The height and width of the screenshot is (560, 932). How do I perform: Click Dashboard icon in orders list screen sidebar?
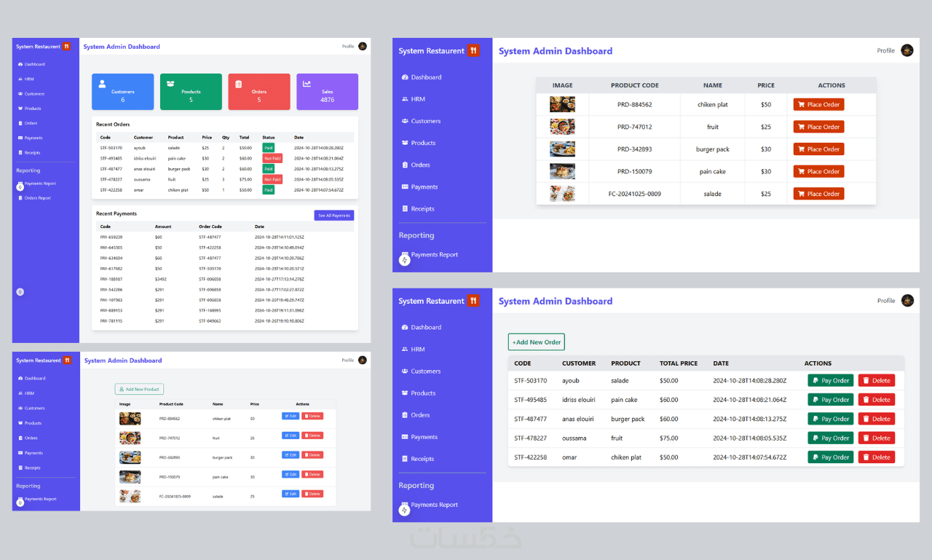pos(405,328)
